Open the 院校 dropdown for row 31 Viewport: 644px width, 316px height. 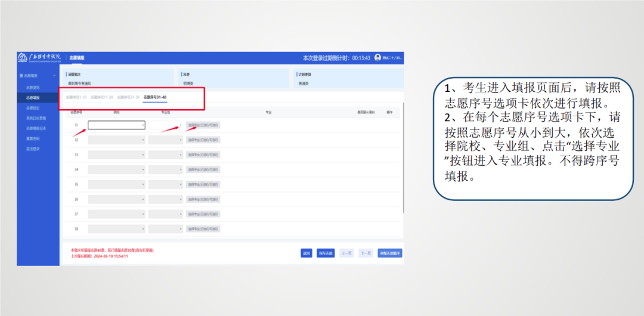click(x=116, y=125)
